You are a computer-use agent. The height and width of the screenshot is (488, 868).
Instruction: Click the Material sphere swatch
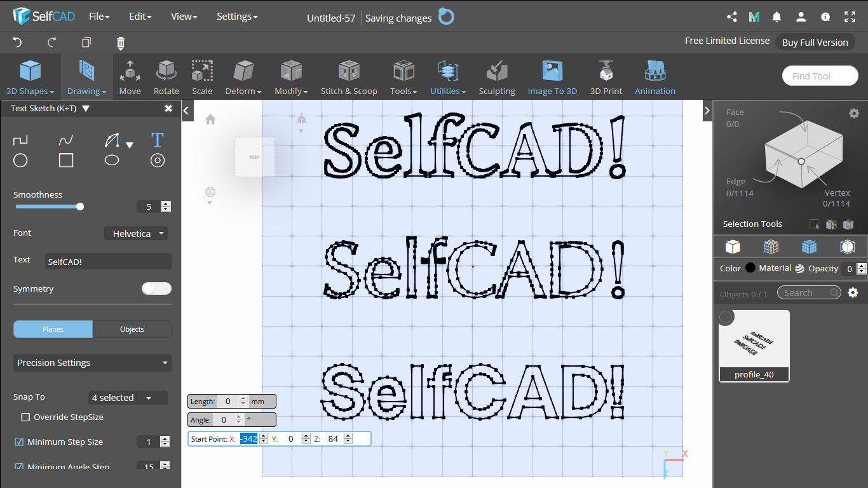(x=799, y=268)
